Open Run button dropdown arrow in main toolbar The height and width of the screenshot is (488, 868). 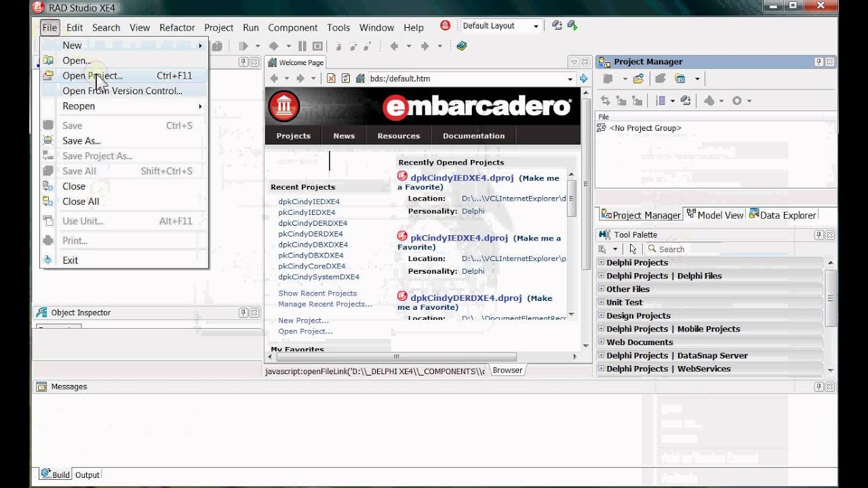(258, 46)
